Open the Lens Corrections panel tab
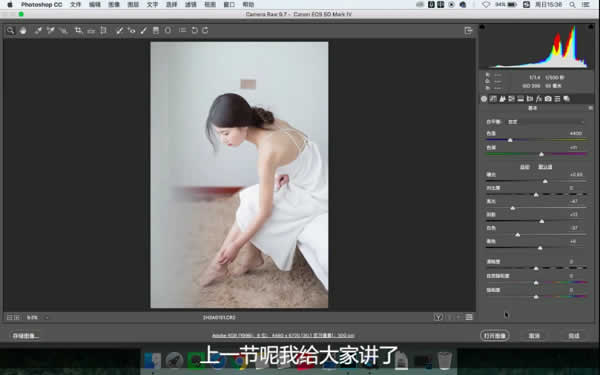The image size is (600, 375). pos(530,99)
